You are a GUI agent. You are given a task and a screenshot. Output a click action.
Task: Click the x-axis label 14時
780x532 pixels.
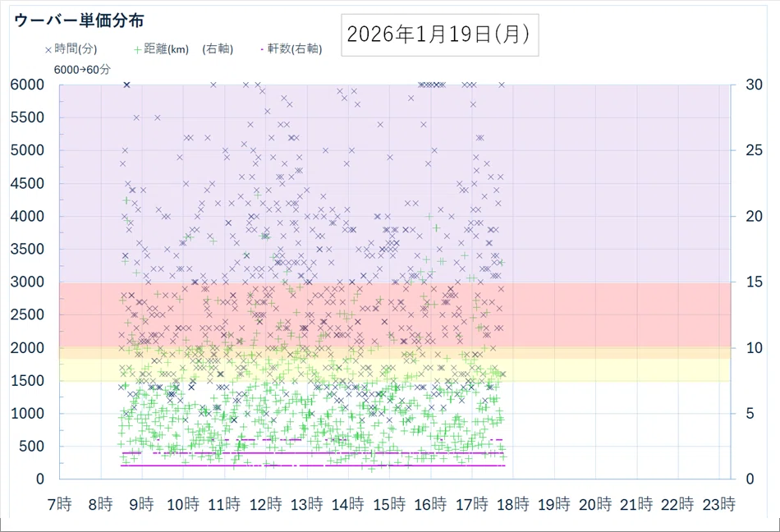[348, 505]
